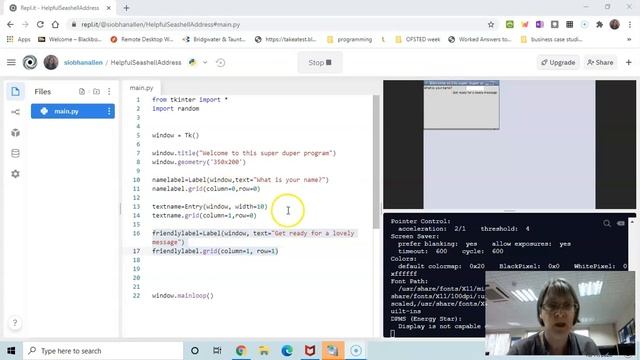The width and height of the screenshot is (640, 360).
Task: Open the Files panel three-dot menu
Action: click(x=109, y=91)
